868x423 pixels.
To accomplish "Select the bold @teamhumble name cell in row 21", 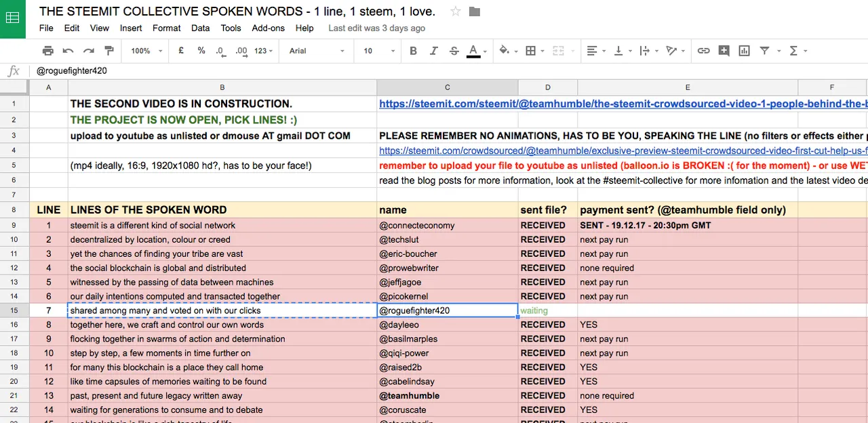I will pyautogui.click(x=448, y=396).
